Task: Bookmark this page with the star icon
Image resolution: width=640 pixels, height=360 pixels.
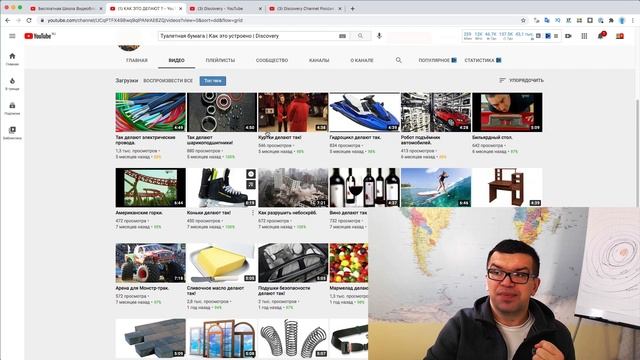Action: coord(523,20)
